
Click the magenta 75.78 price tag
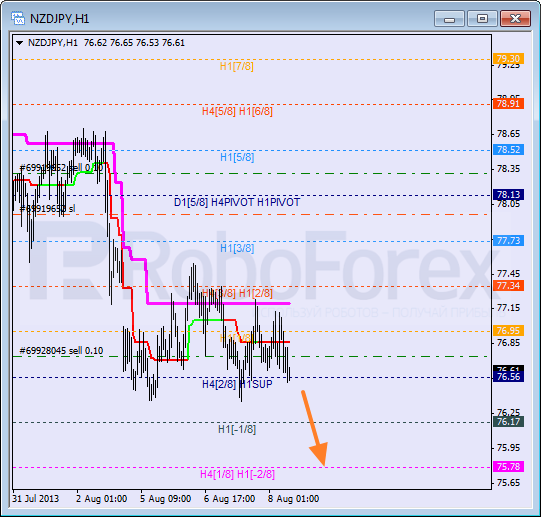[x=509, y=467]
